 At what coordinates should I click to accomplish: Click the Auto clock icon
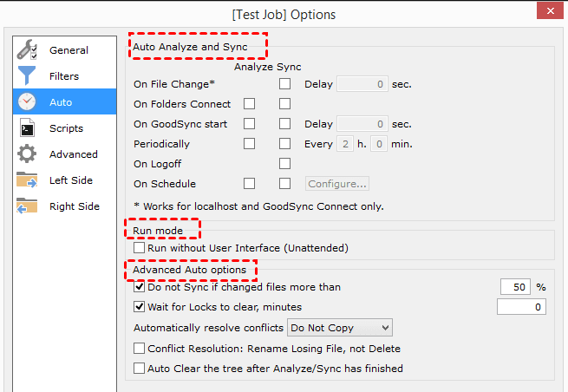pos(28,102)
